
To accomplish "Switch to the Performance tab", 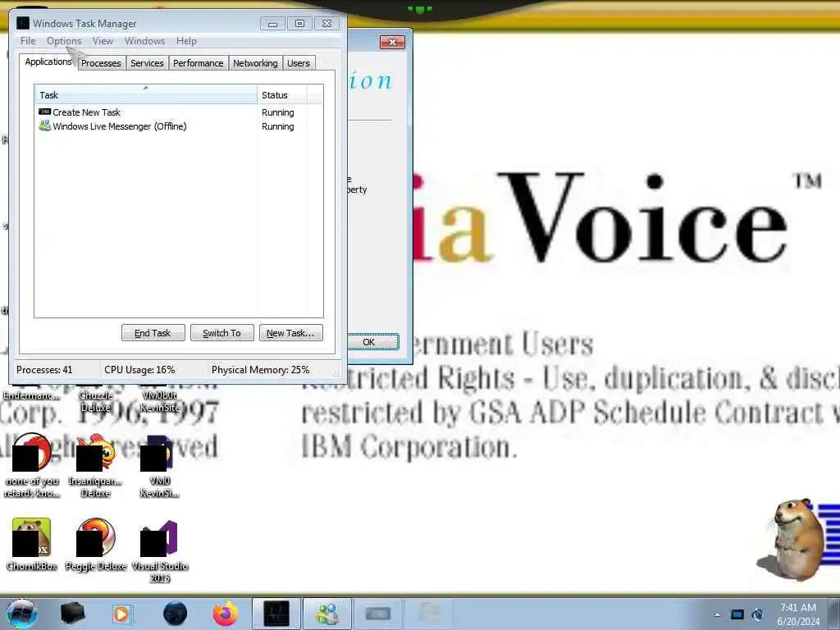I will click(x=199, y=63).
